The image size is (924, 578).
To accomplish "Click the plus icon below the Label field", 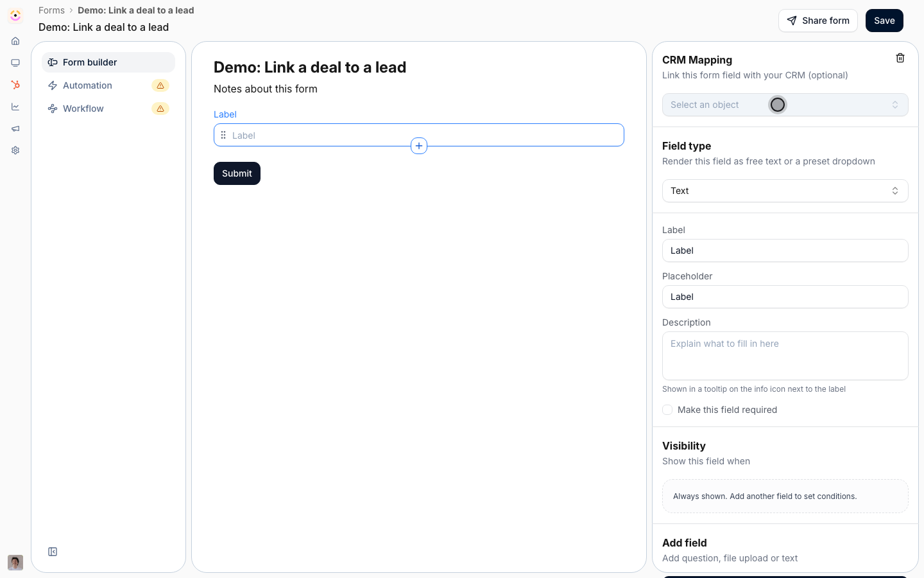I will pyautogui.click(x=419, y=146).
